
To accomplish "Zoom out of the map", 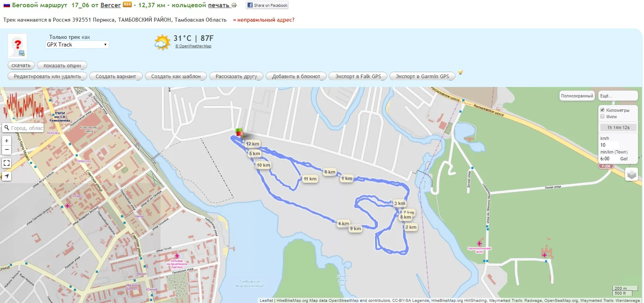I will [x=6, y=150].
